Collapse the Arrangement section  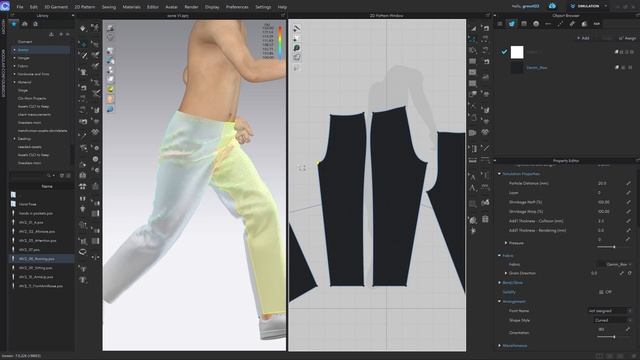click(499, 301)
